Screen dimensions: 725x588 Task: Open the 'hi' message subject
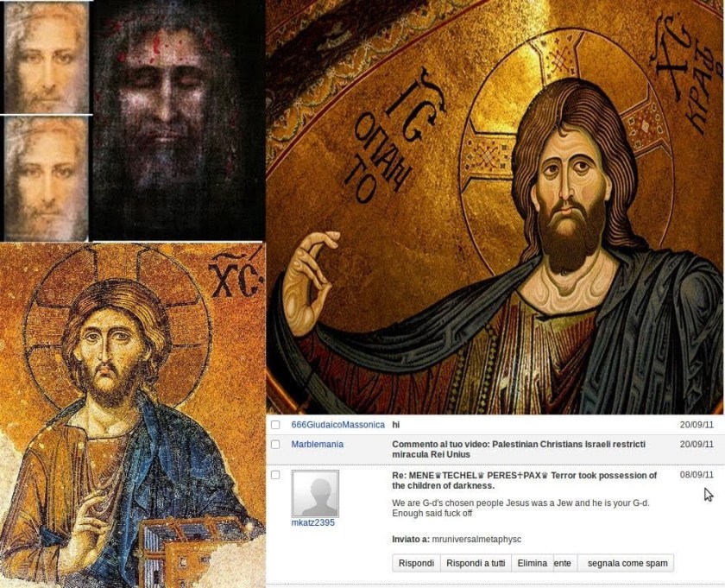pyautogui.click(x=396, y=425)
